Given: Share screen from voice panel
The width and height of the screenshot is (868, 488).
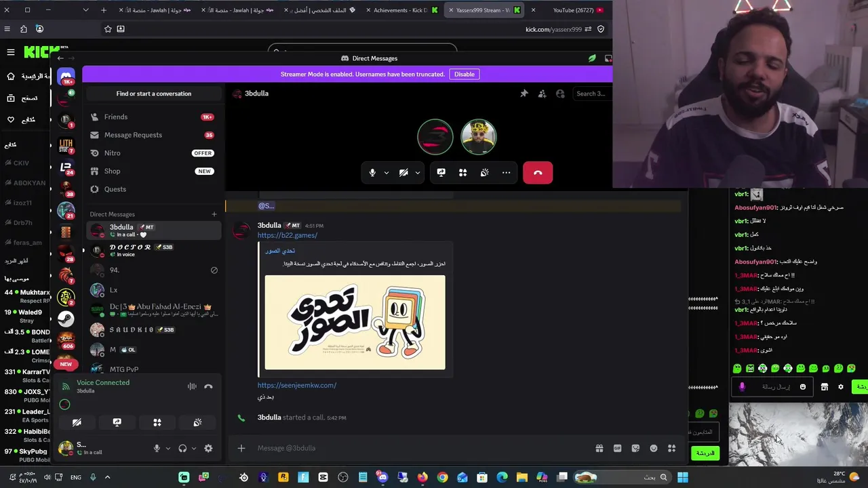Looking at the screenshot, I should click(x=117, y=422).
